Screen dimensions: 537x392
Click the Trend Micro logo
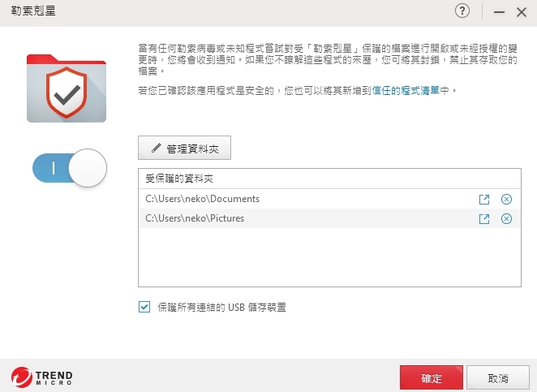42,377
